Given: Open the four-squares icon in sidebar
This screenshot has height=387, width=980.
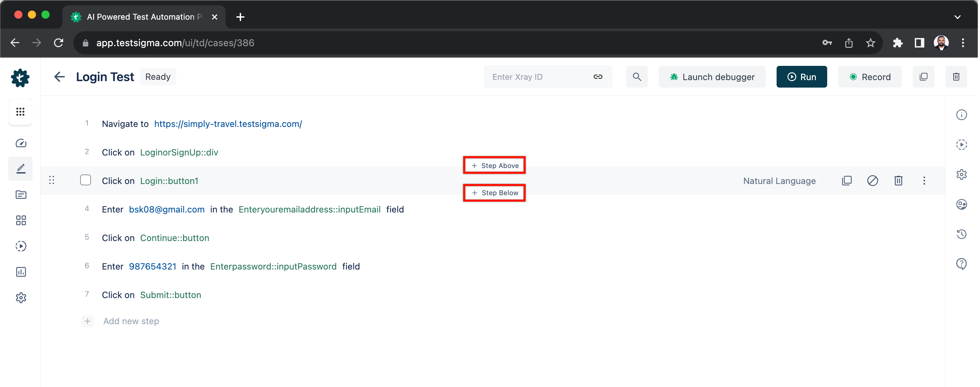Looking at the screenshot, I should point(21,221).
